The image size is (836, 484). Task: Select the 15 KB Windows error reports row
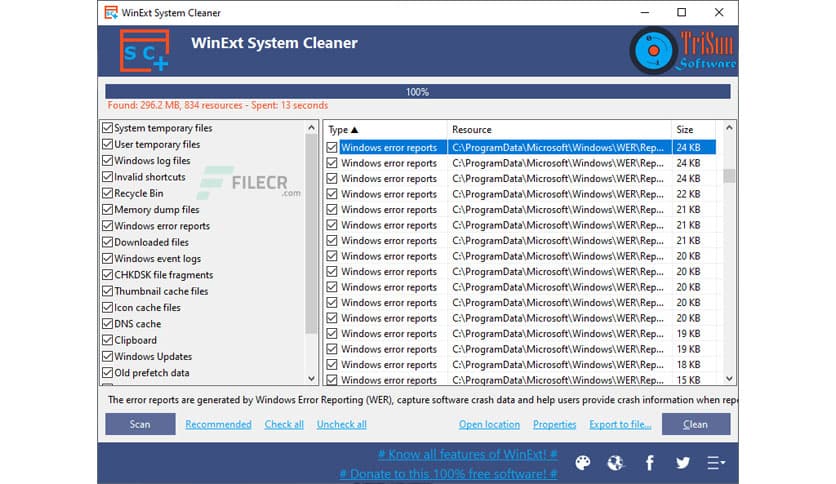click(x=520, y=380)
